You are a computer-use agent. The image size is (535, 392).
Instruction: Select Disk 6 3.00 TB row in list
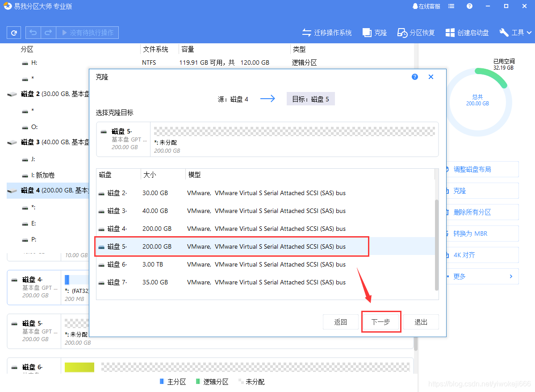[x=265, y=264]
